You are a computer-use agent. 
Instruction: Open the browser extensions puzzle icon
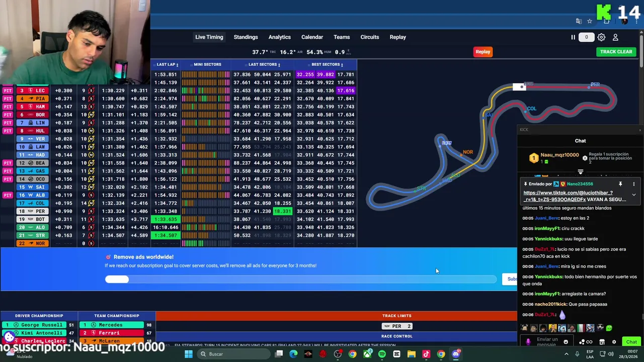pos(606,21)
